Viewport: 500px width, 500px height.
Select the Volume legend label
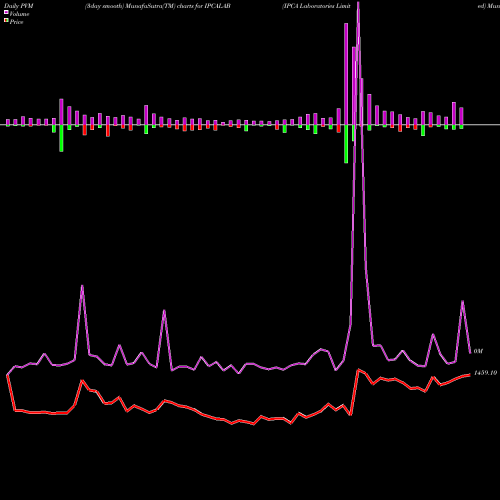click(x=19, y=14)
